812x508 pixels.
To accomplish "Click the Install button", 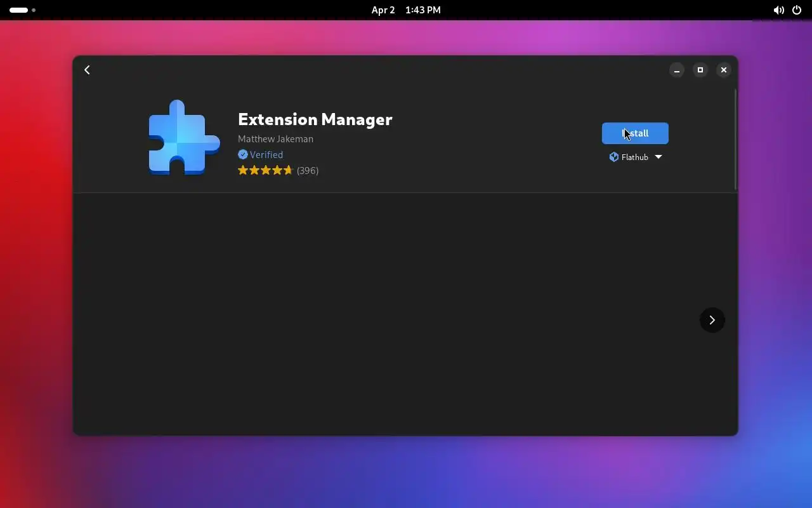I will 635,133.
